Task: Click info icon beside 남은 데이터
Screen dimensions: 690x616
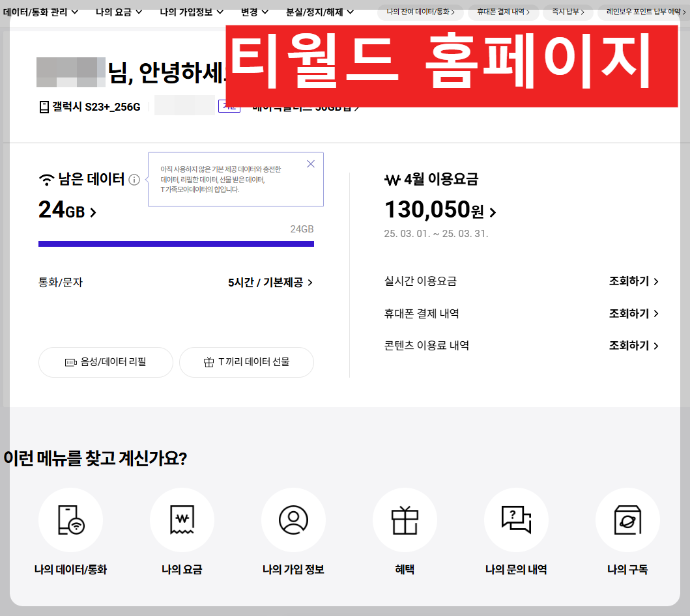Action: coord(134,180)
